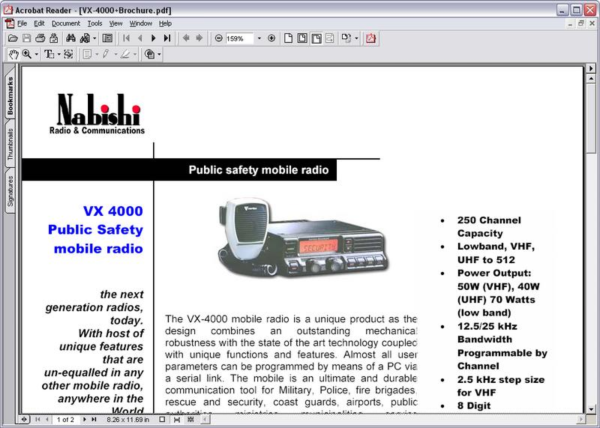Expand the Text Select tool dropdown arrow
600x428 pixels.
pyautogui.click(x=58, y=54)
